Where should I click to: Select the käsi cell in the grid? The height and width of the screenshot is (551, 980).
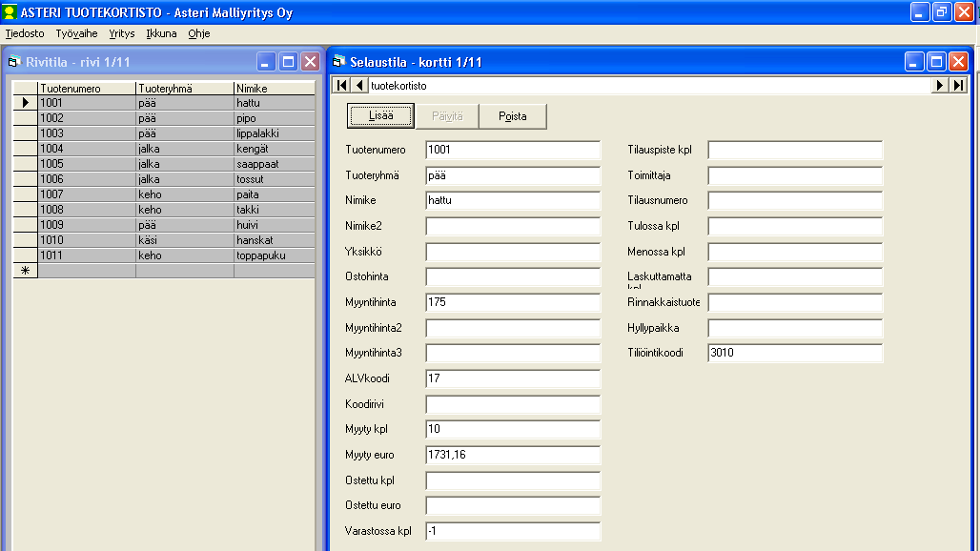(184, 240)
